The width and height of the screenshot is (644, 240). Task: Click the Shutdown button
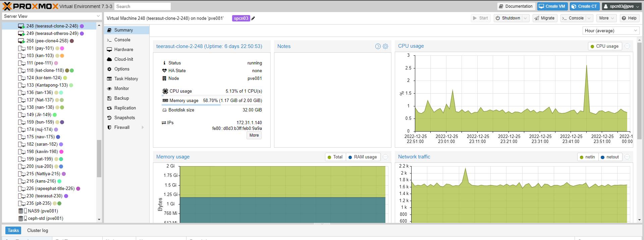pos(507,18)
